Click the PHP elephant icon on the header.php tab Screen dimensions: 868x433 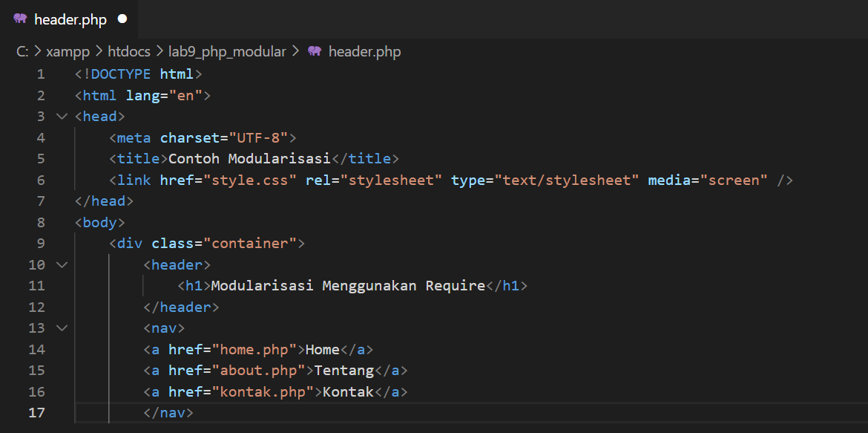tap(19, 20)
